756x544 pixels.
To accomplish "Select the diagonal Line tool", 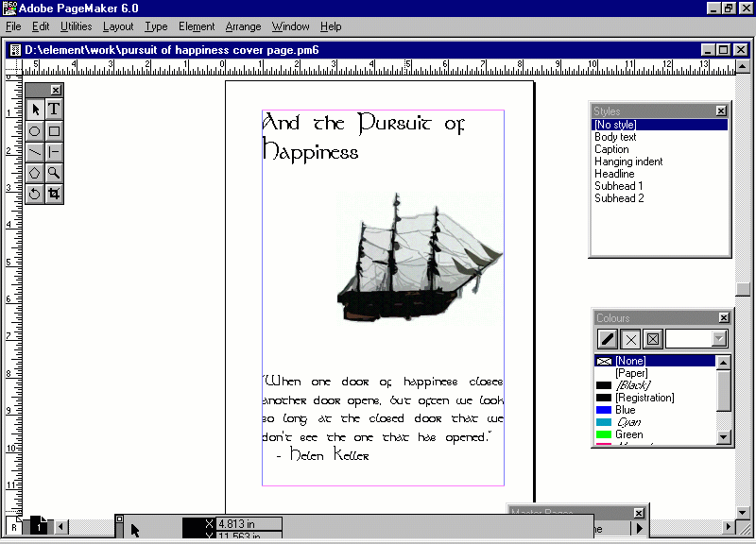I will tap(35, 152).
